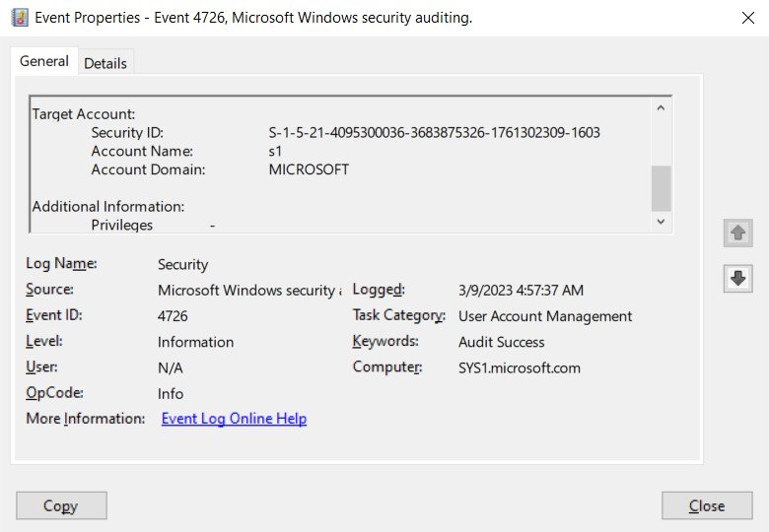Viewport: 769px width, 532px height.
Task: Click the Log Name: label
Action: point(61,263)
